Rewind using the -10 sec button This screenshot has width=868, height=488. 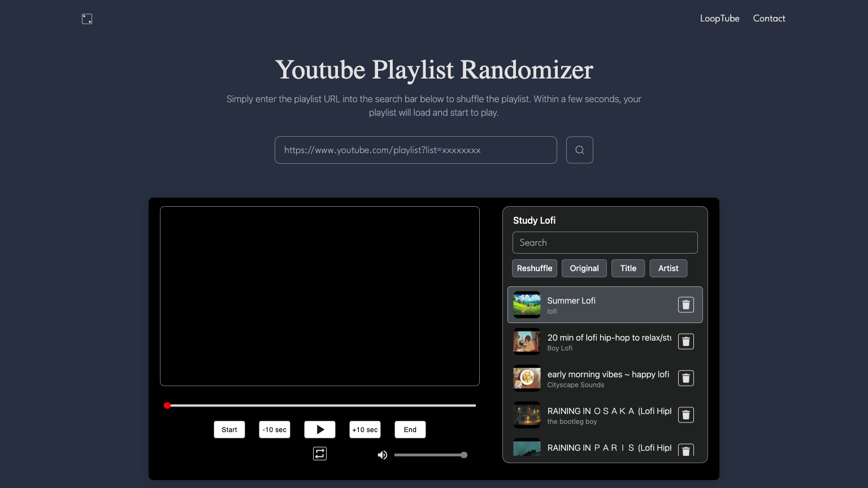(x=274, y=429)
